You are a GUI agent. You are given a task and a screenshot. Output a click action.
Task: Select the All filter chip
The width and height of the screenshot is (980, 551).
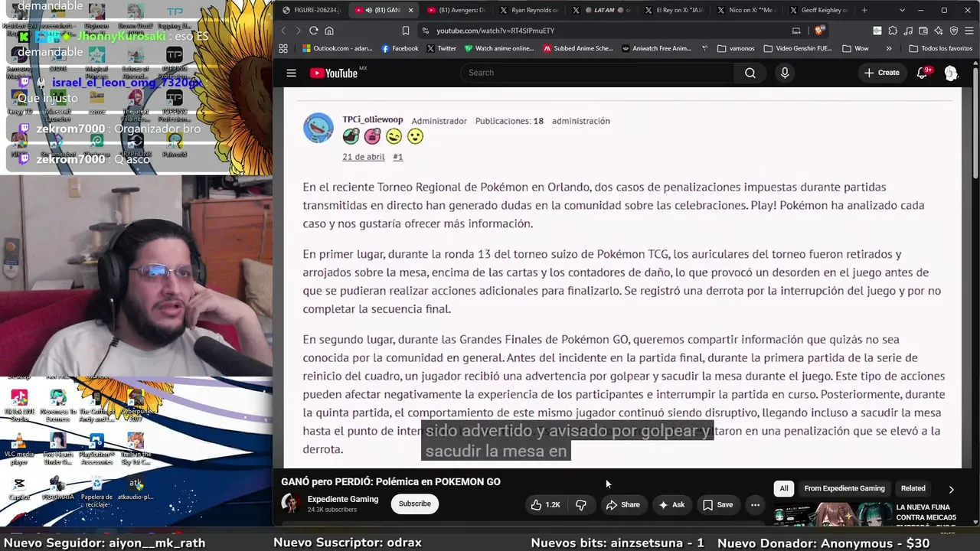[x=784, y=488]
